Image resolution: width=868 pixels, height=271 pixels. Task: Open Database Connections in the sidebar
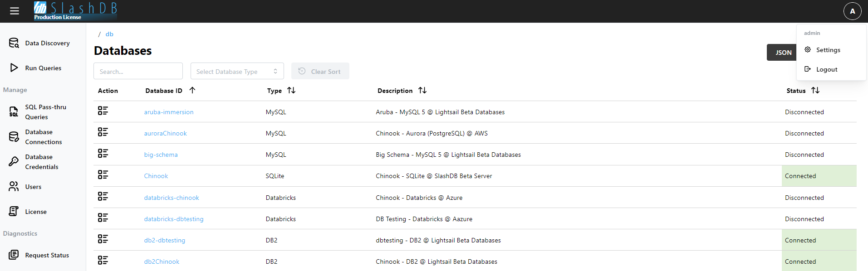(x=43, y=137)
